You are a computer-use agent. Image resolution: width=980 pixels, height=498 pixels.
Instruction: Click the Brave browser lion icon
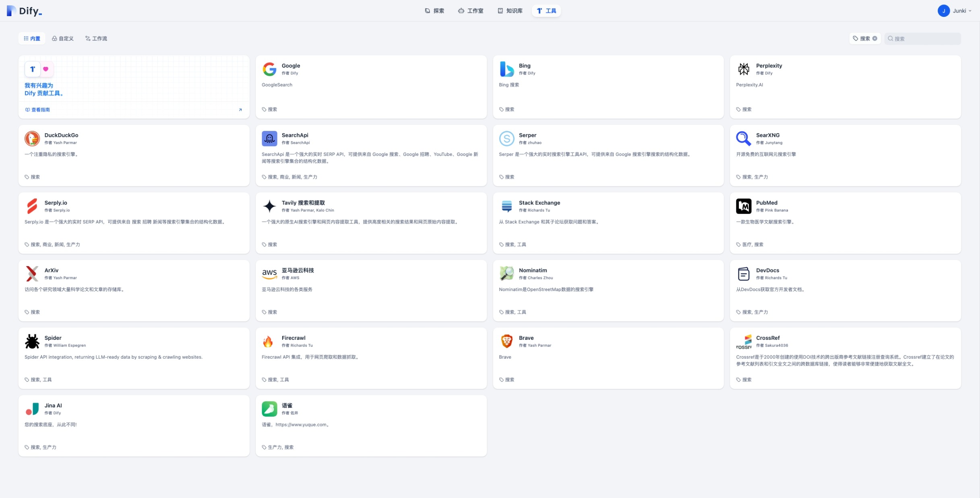[507, 341]
